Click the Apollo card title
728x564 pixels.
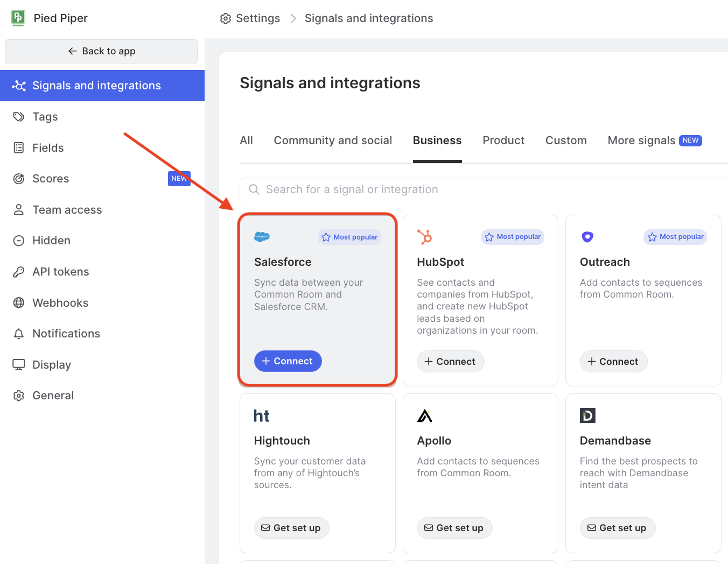click(x=434, y=441)
